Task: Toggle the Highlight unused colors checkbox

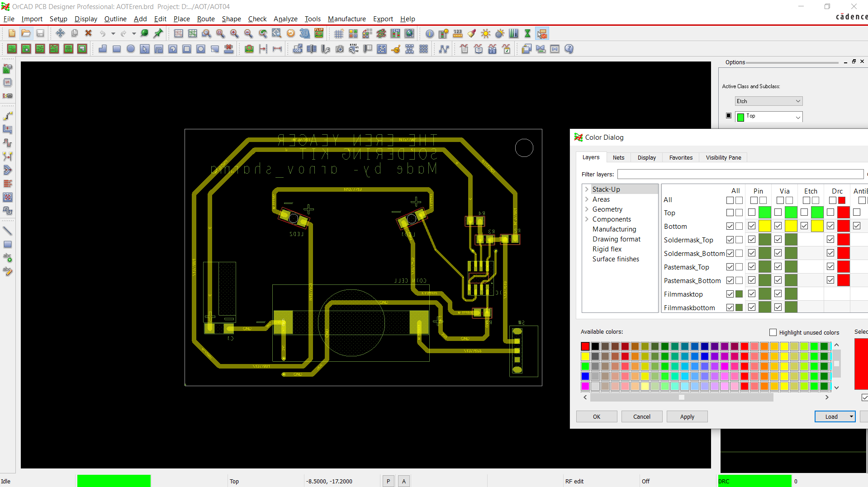Action: click(x=773, y=332)
